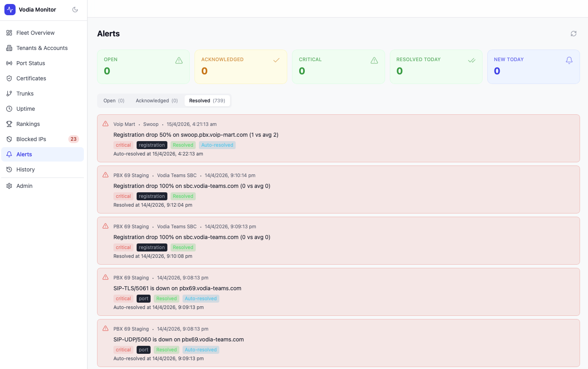This screenshot has width=588, height=369.
Task: Navigate to the Certificates section
Action: tap(31, 78)
